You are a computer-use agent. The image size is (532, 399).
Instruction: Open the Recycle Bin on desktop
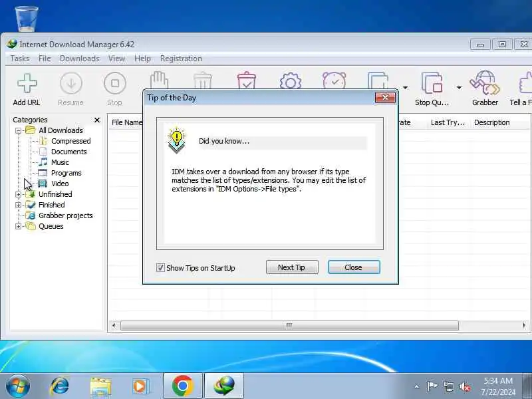point(27,18)
